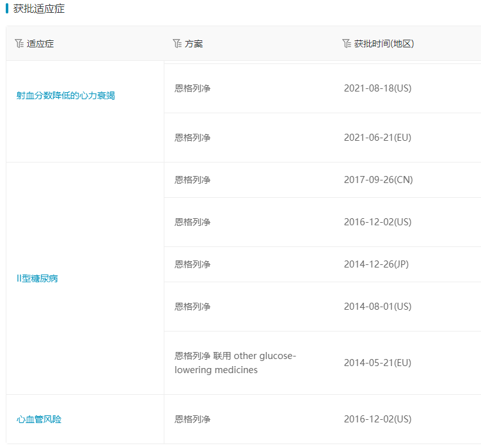Click the 心血管风险 indication link
The width and height of the screenshot is (481, 448).
pos(39,420)
